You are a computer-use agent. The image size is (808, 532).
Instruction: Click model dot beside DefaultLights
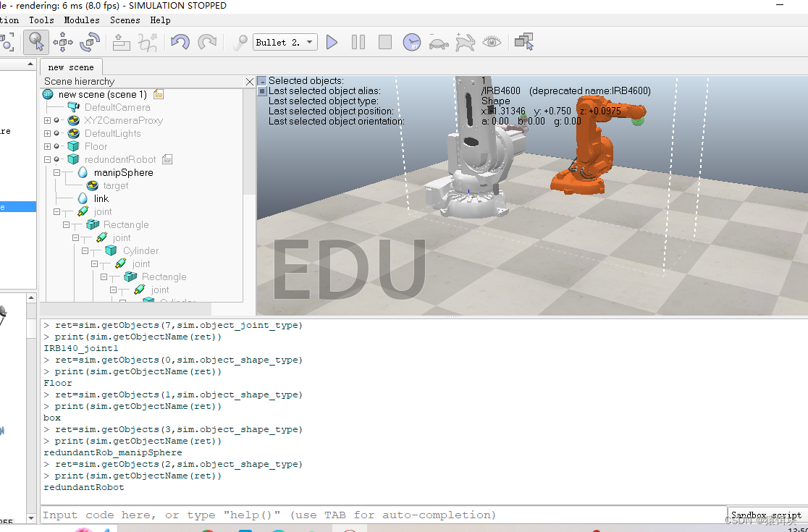pos(56,133)
